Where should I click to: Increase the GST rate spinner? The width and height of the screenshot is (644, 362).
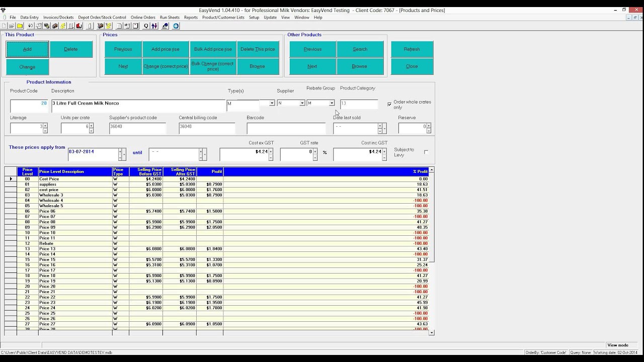(315, 151)
